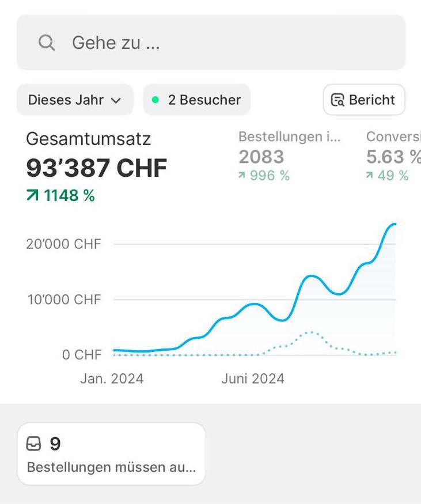This screenshot has height=504, width=421.
Task: Switch to the Conversion rate metric
Action: (x=394, y=137)
